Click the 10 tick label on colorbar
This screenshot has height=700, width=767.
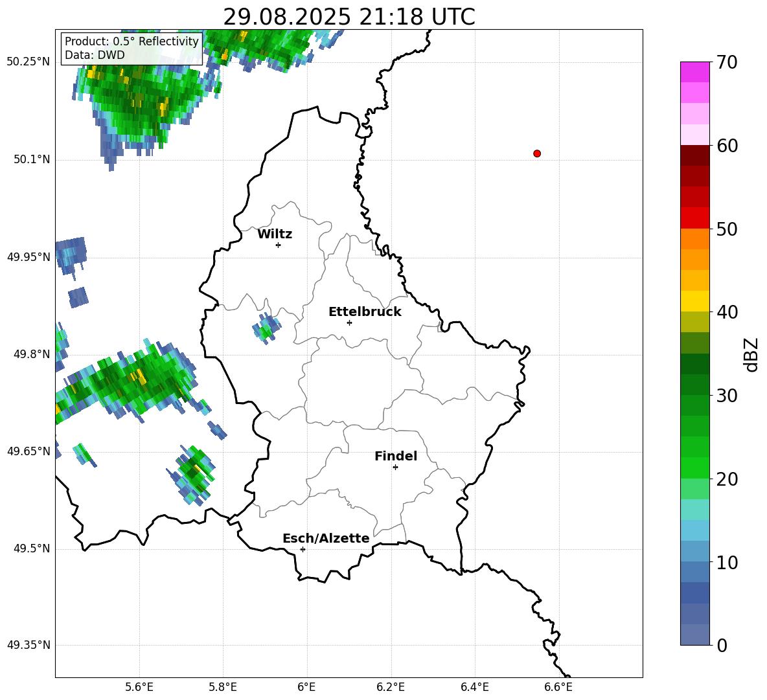click(x=727, y=562)
